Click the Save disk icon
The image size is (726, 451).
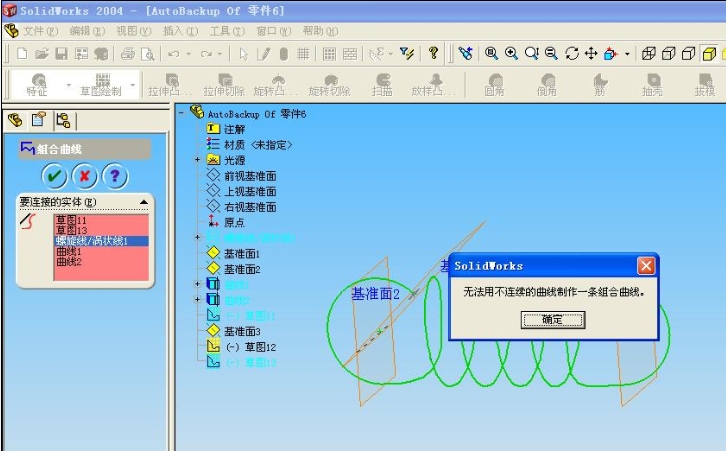pyautogui.click(x=62, y=54)
